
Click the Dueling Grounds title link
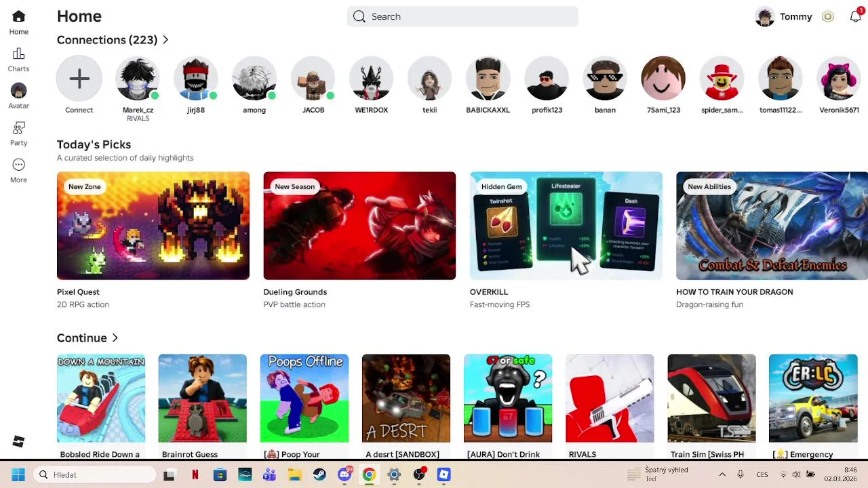[295, 292]
